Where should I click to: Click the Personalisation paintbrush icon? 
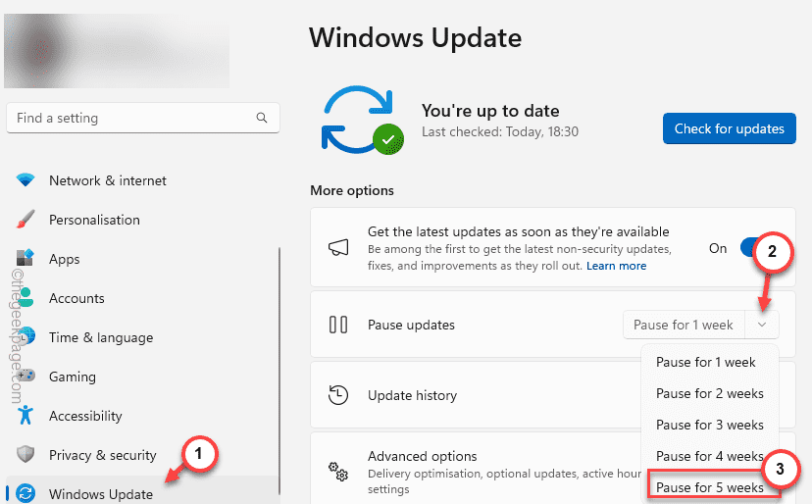click(x=25, y=219)
